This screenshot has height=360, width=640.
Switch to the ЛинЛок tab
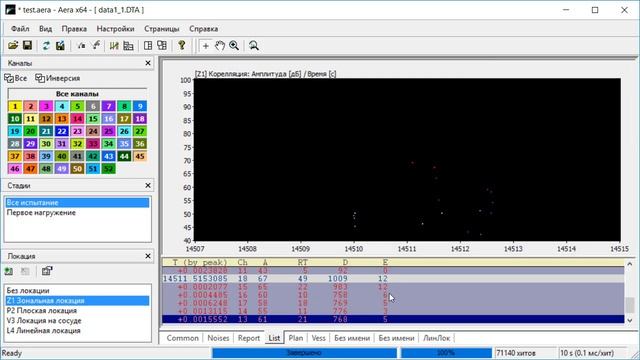tap(436, 338)
